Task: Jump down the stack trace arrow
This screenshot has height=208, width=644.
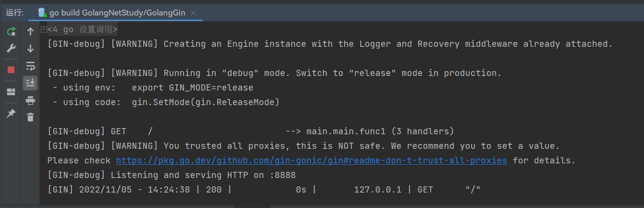Action: [30, 49]
